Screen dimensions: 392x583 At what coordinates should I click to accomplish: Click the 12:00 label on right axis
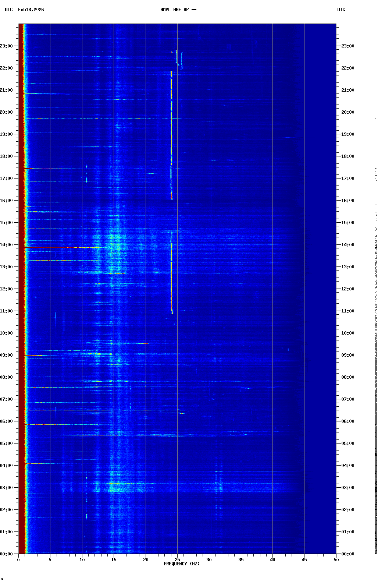pos(348,289)
